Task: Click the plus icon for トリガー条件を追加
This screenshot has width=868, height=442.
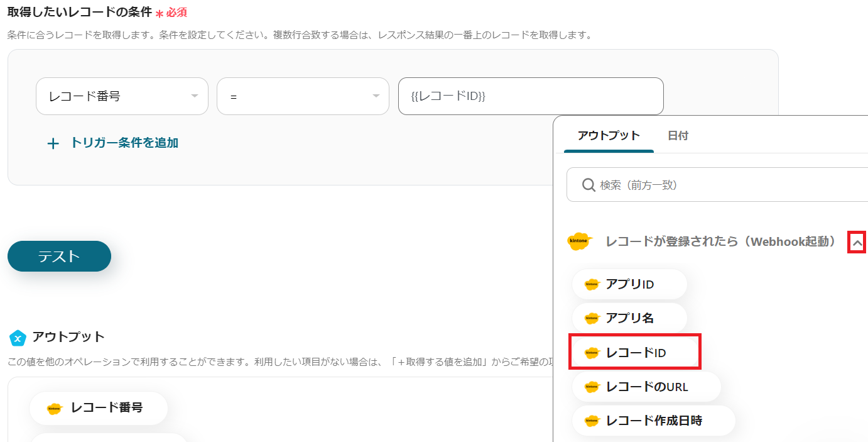Action: (53, 143)
